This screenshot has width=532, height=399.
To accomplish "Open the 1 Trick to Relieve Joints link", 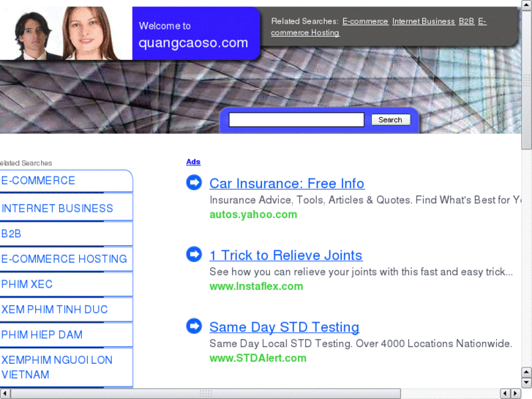I will 286,255.
